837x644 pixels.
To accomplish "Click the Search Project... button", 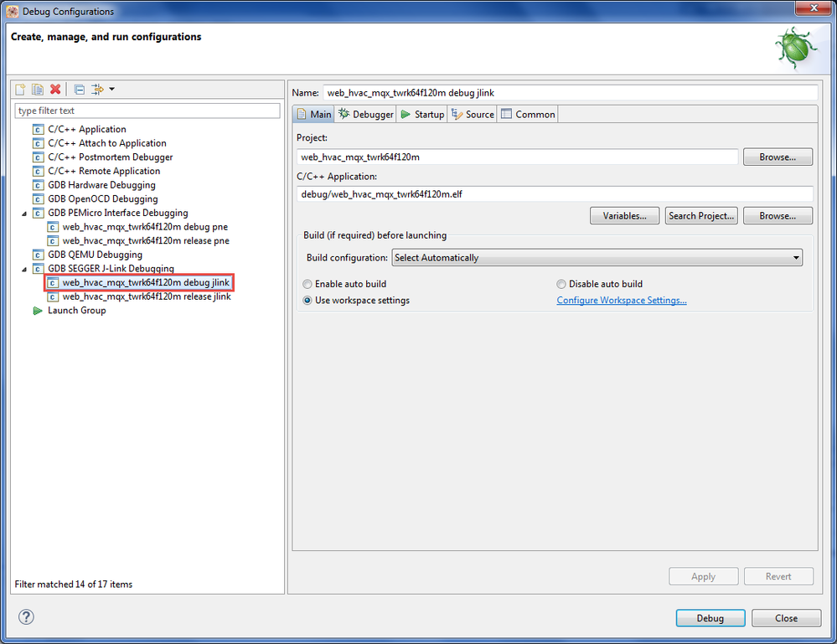I will tap(701, 215).
